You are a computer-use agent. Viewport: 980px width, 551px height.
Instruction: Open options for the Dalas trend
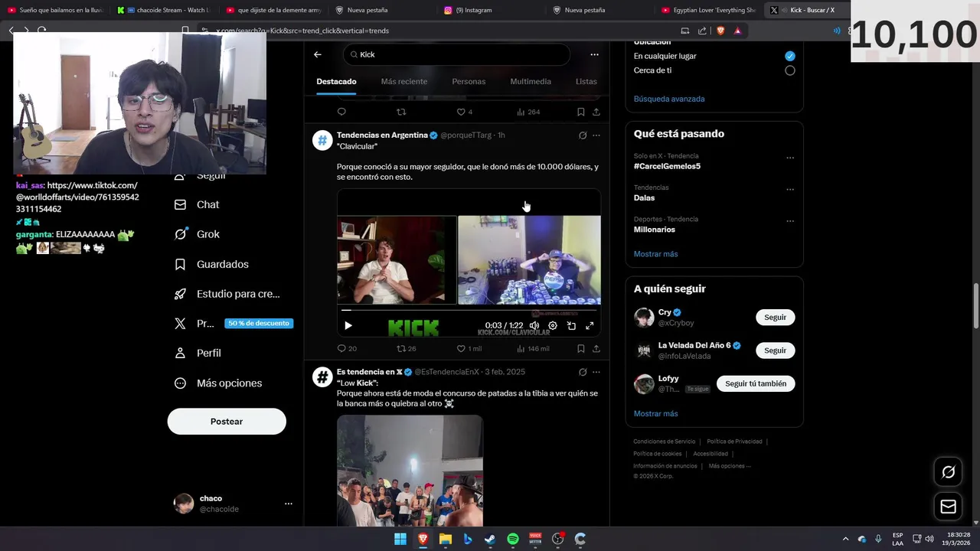click(790, 190)
